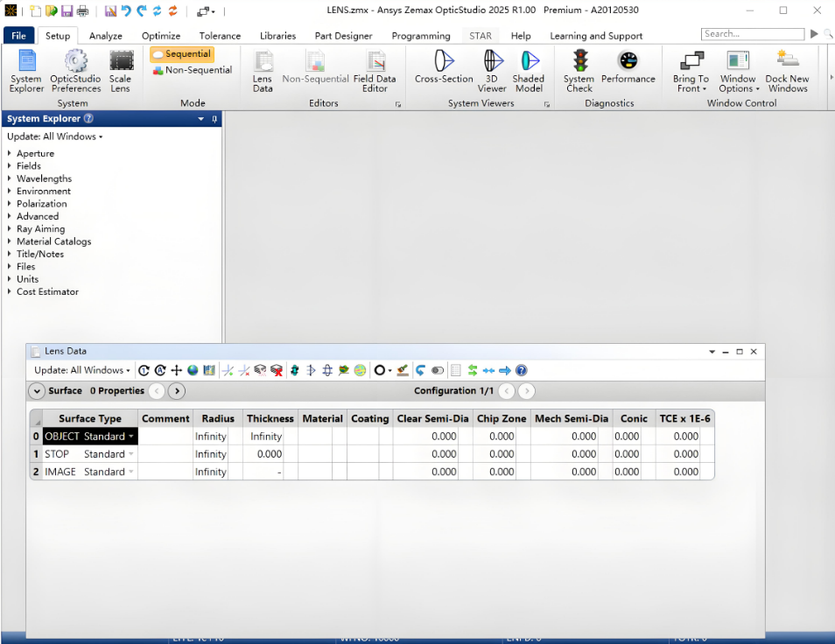Screen dimensions: 835x644
Task: Open the Cross-Section viewer
Action: point(444,67)
